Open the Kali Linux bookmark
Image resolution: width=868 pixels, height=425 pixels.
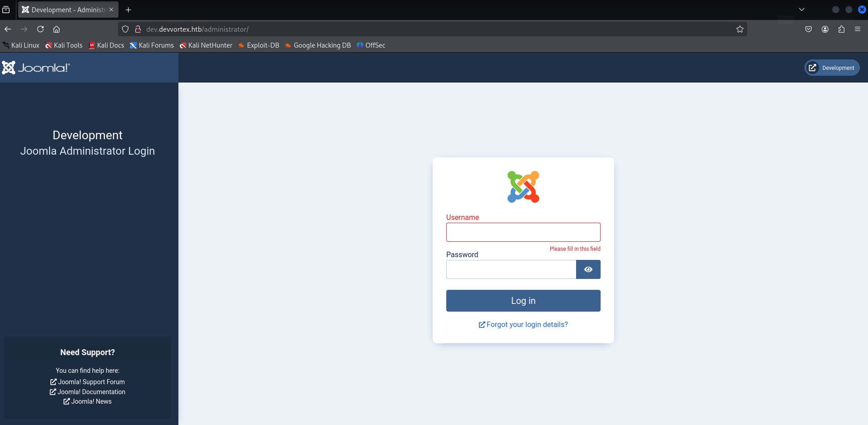(x=21, y=45)
